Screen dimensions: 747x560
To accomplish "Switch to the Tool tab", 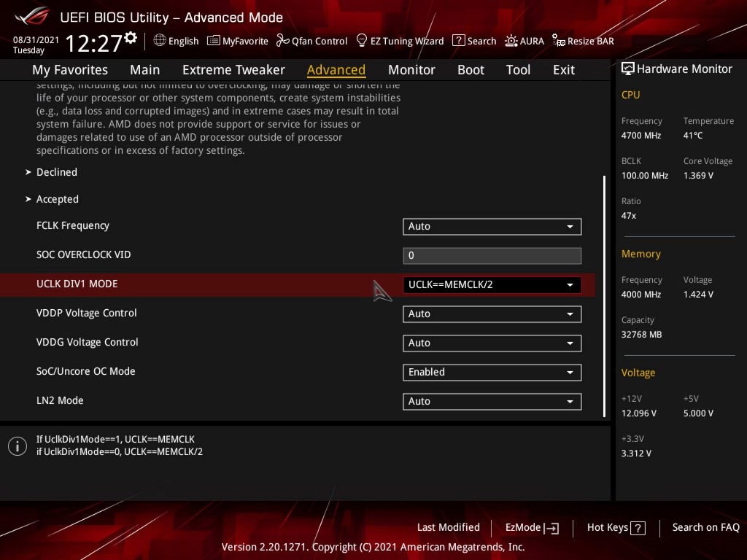I will coord(518,70).
